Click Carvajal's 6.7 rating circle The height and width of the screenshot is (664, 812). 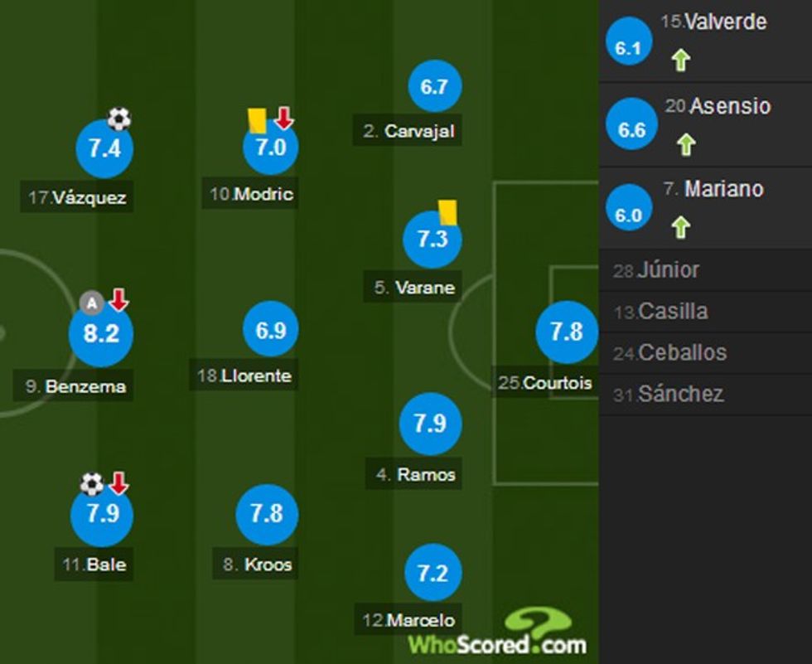click(x=434, y=86)
